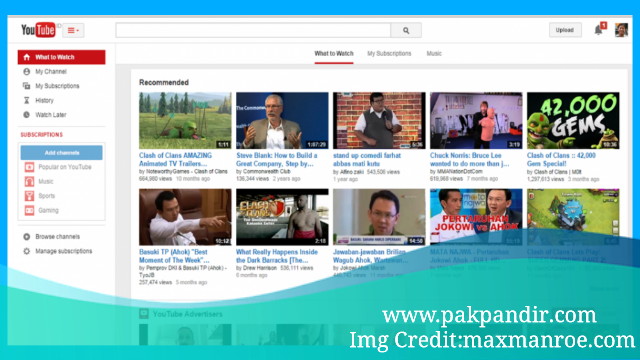This screenshot has height=360, width=640.
Task: Open the Steve Blank video thumbnail
Action: tap(282, 120)
